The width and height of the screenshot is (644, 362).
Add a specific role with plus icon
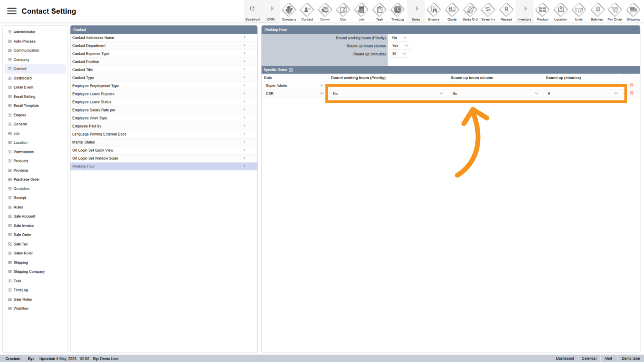(291, 70)
